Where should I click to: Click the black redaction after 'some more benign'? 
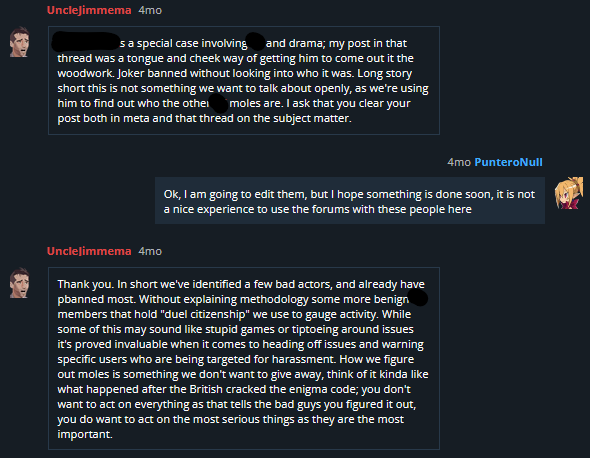pyautogui.click(x=418, y=297)
